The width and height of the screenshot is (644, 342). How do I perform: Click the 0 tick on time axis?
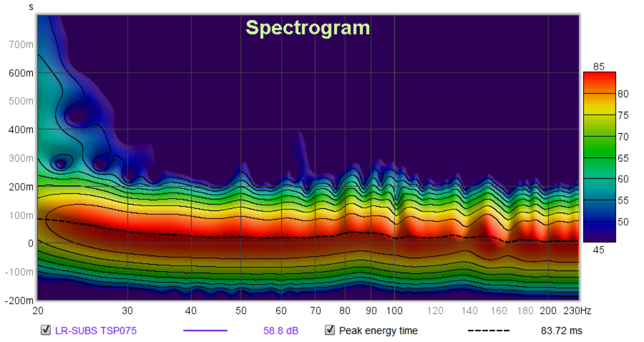(x=31, y=243)
